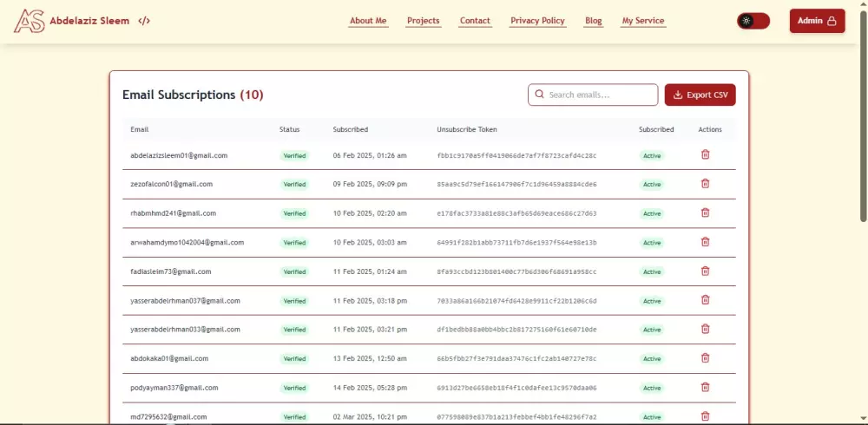Select the email yasserabdelrhman033@gmail.com
The width and height of the screenshot is (868, 425).
(186, 330)
